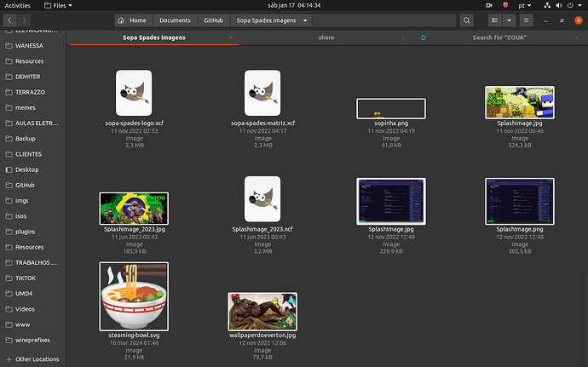
Task: Open DEMITER folder in sidebar
Action: [x=33, y=77]
